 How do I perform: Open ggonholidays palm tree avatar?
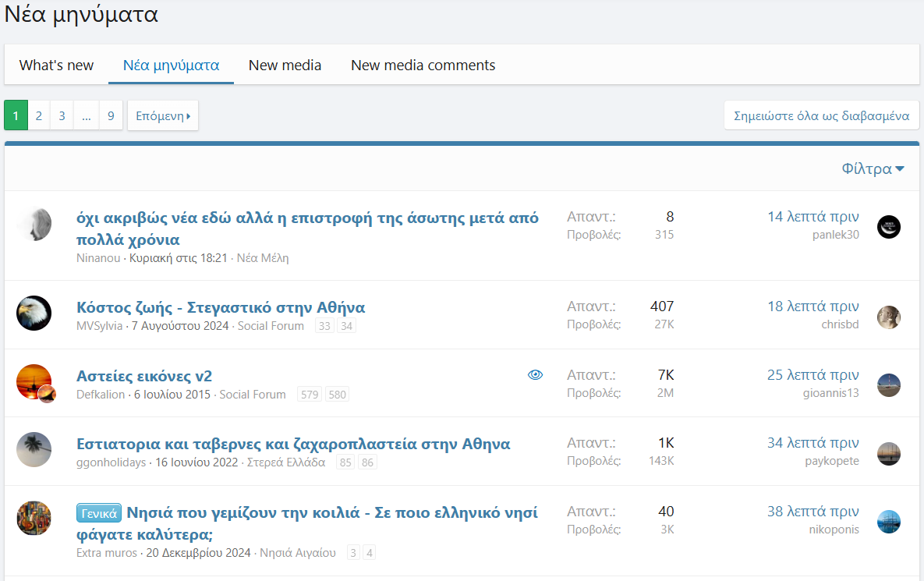(34, 450)
